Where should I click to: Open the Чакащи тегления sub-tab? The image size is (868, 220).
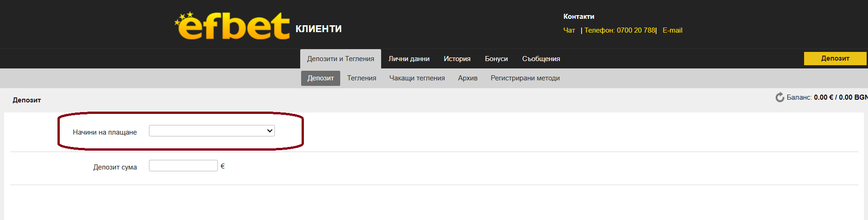pyautogui.click(x=417, y=78)
